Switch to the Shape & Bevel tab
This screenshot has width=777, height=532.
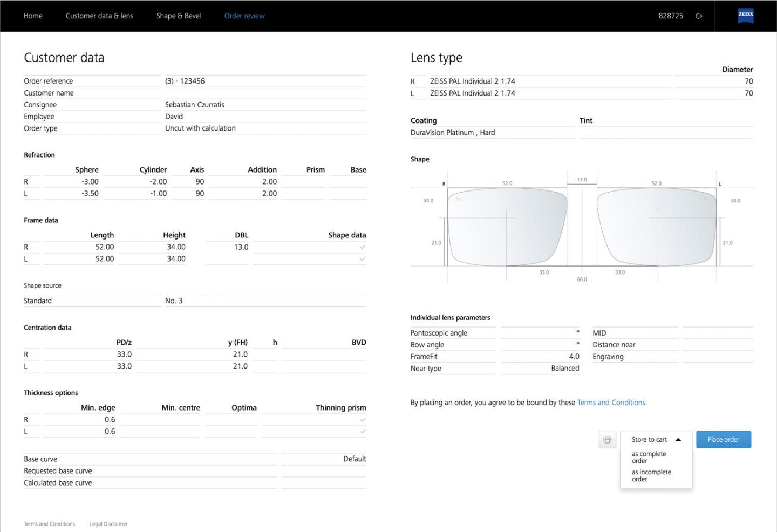[178, 16]
